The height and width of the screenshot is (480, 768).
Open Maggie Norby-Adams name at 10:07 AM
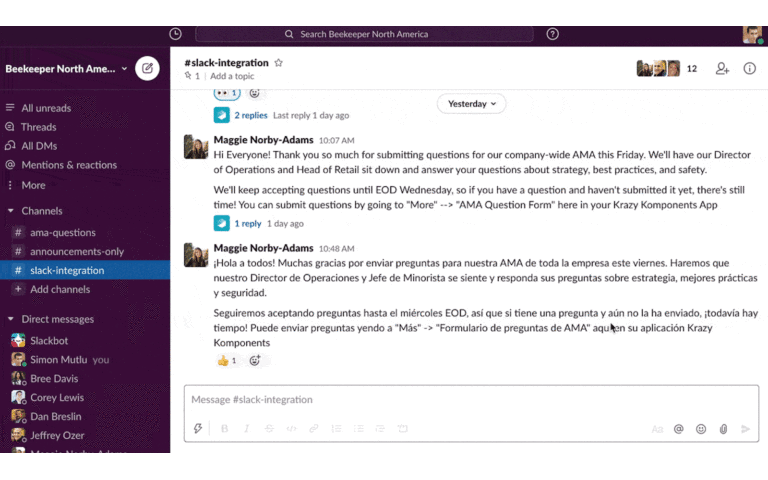264,140
